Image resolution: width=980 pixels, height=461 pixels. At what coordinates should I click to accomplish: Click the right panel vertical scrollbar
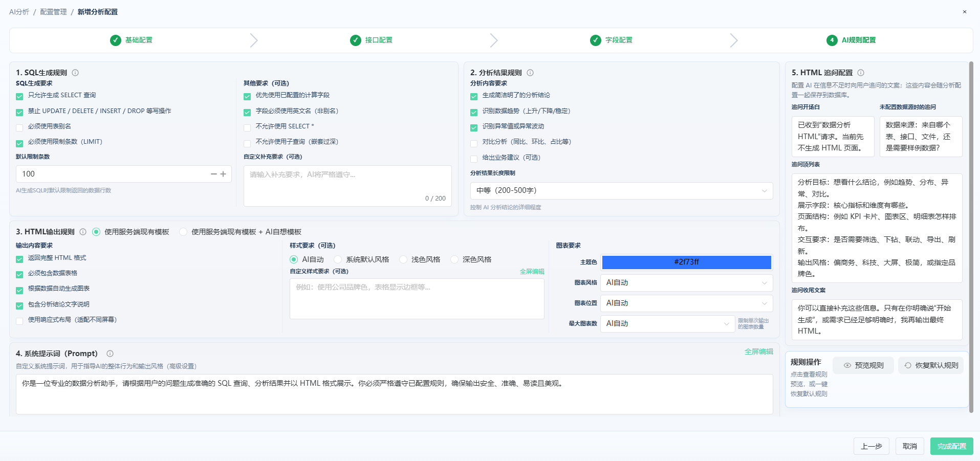point(971,237)
